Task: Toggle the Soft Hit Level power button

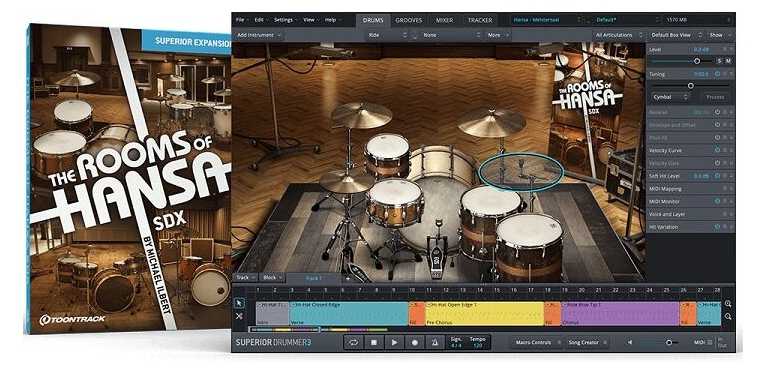Action: [x=717, y=176]
